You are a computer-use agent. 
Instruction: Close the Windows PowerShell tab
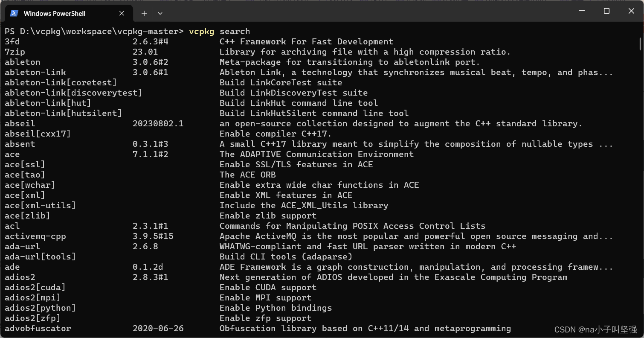[122, 13]
